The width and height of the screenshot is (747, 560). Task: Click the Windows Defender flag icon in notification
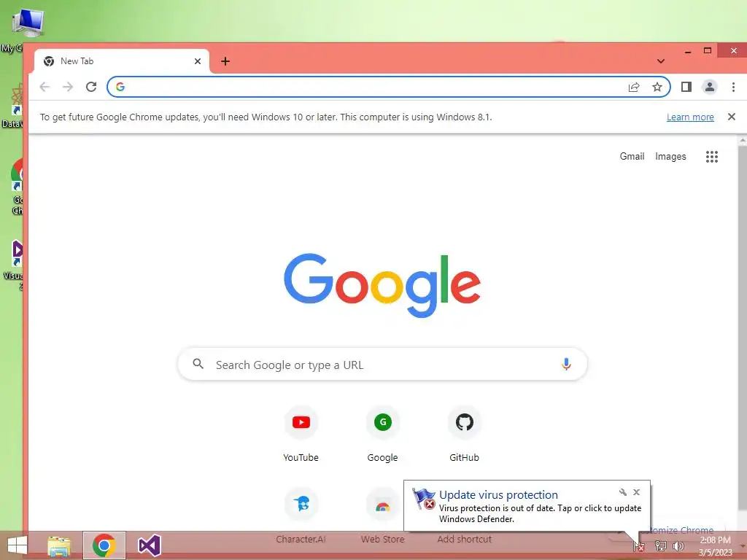[423, 499]
